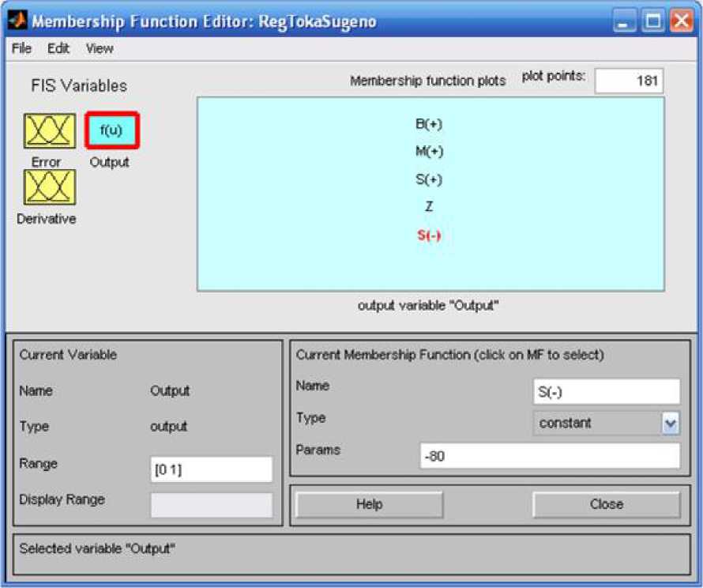Select the B(+) membership function

pos(429,124)
